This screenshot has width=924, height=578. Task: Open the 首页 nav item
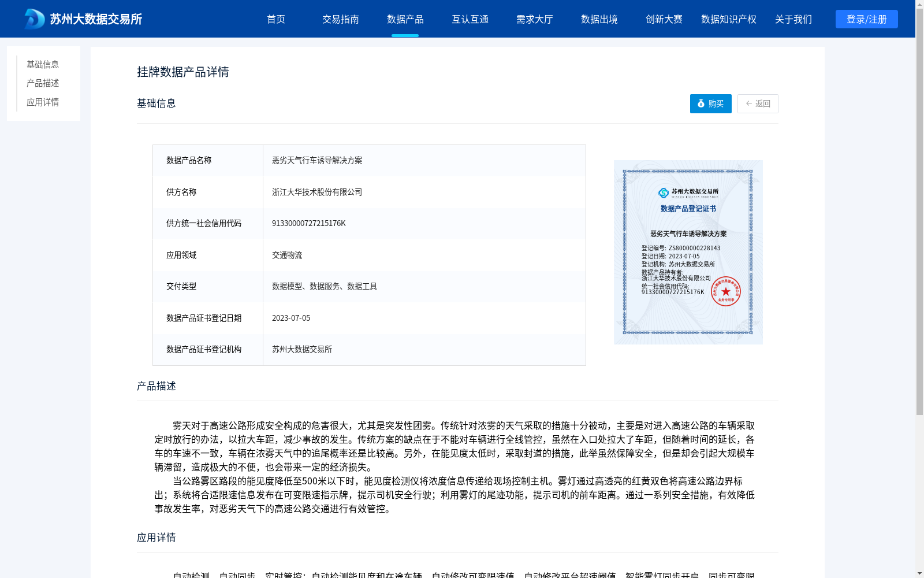coord(276,19)
